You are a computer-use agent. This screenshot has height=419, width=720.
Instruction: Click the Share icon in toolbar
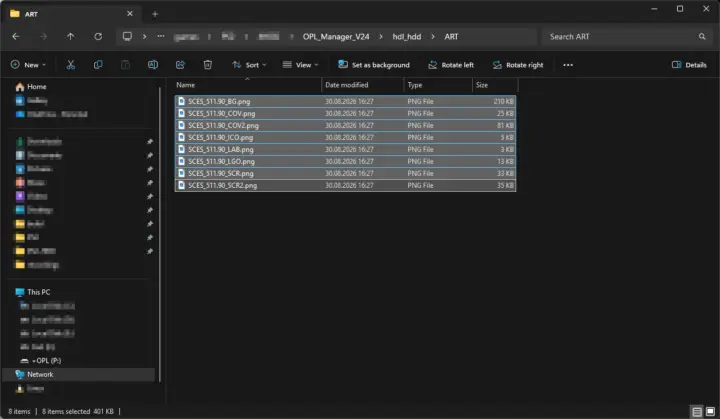point(180,65)
